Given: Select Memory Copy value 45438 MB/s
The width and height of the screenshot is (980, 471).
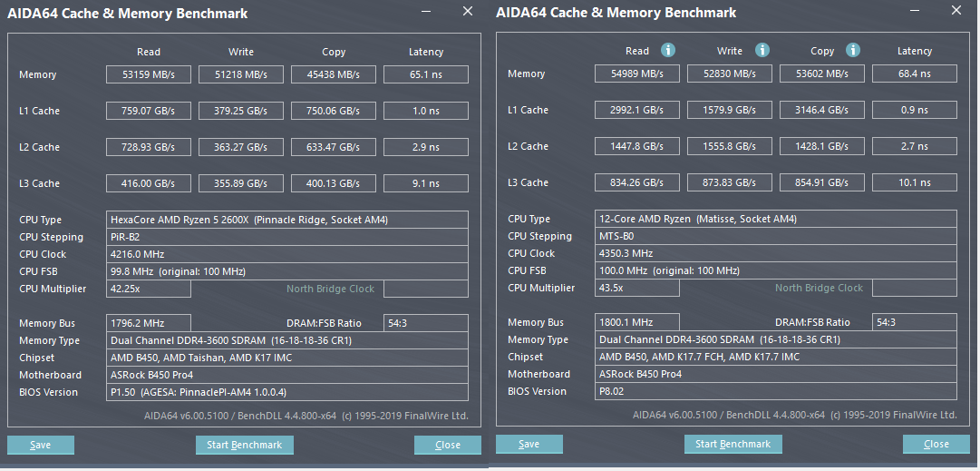Looking at the screenshot, I should pos(334,74).
